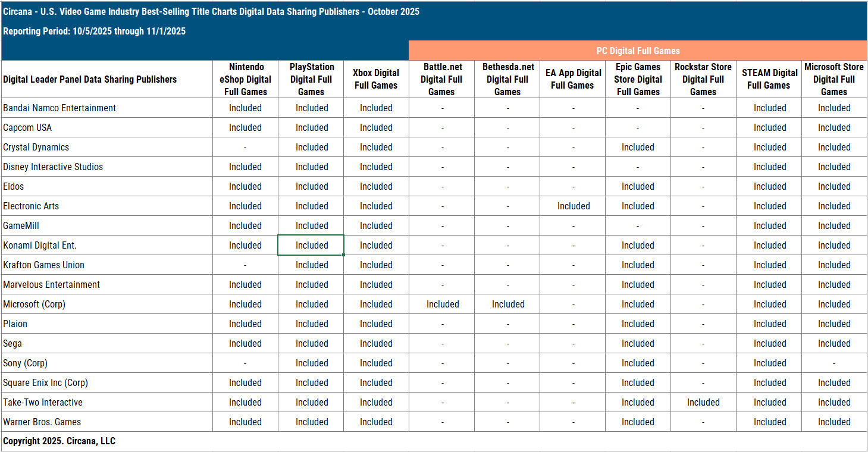Click the STEAM Digital Full Games column header
The image size is (868, 452).
pyautogui.click(x=769, y=79)
